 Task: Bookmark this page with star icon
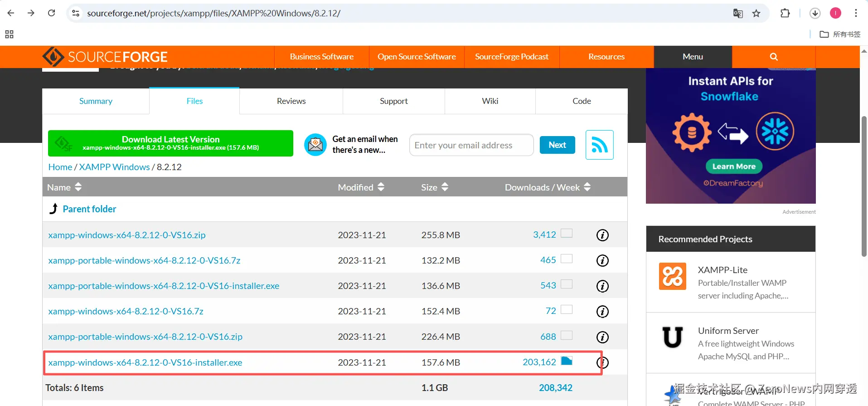pos(756,13)
